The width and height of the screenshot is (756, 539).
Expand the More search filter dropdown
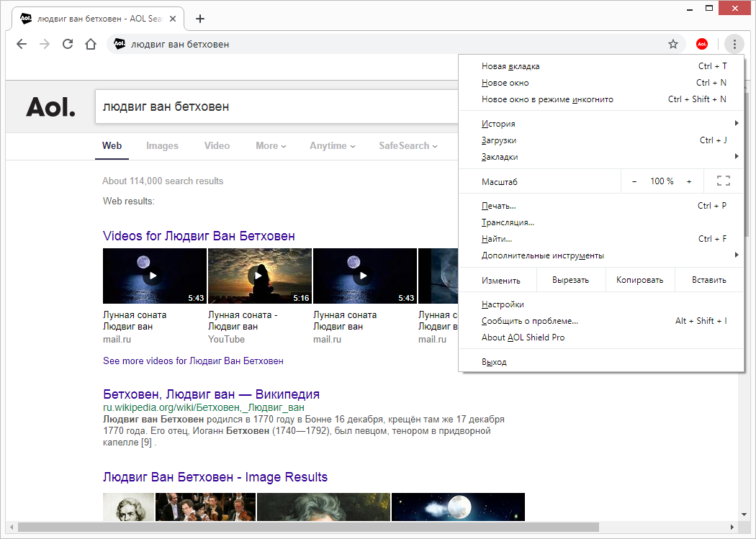(271, 145)
